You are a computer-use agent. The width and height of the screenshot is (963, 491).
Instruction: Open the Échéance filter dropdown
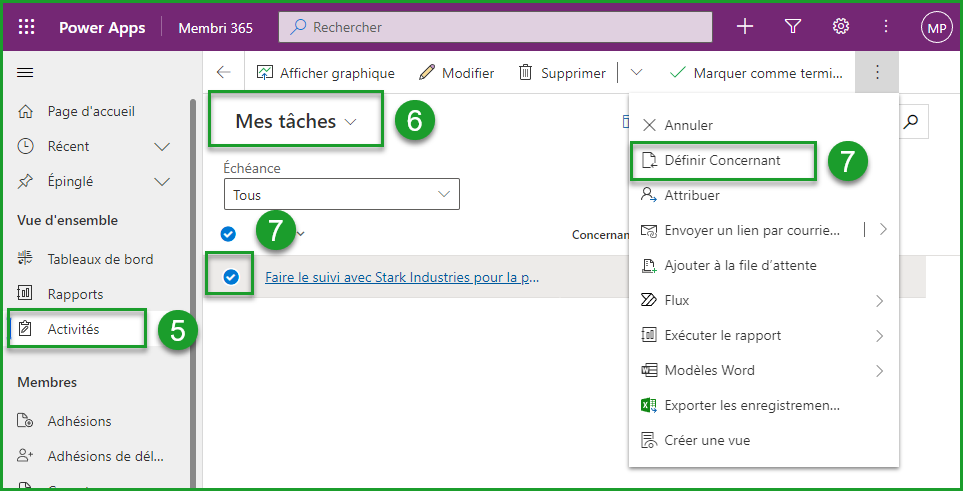point(341,195)
